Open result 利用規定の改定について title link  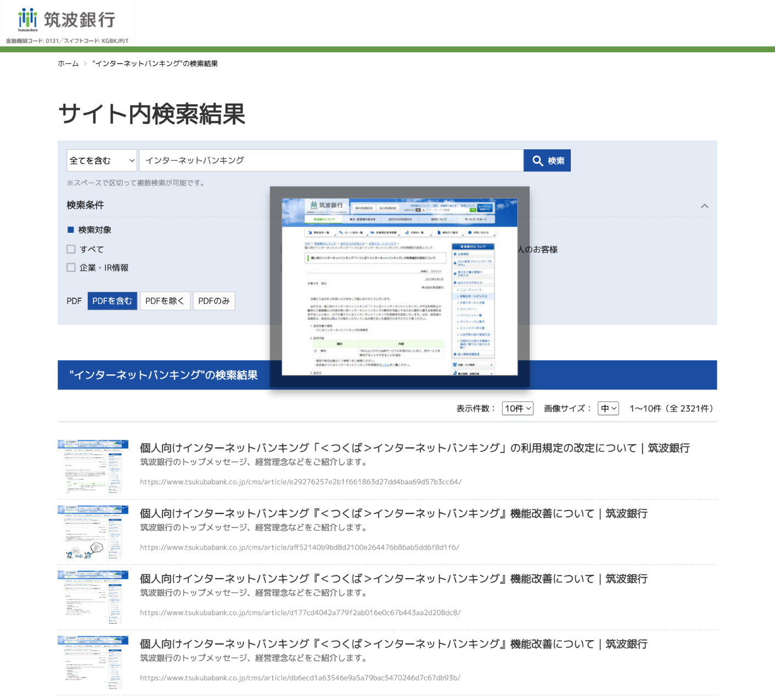[414, 448]
